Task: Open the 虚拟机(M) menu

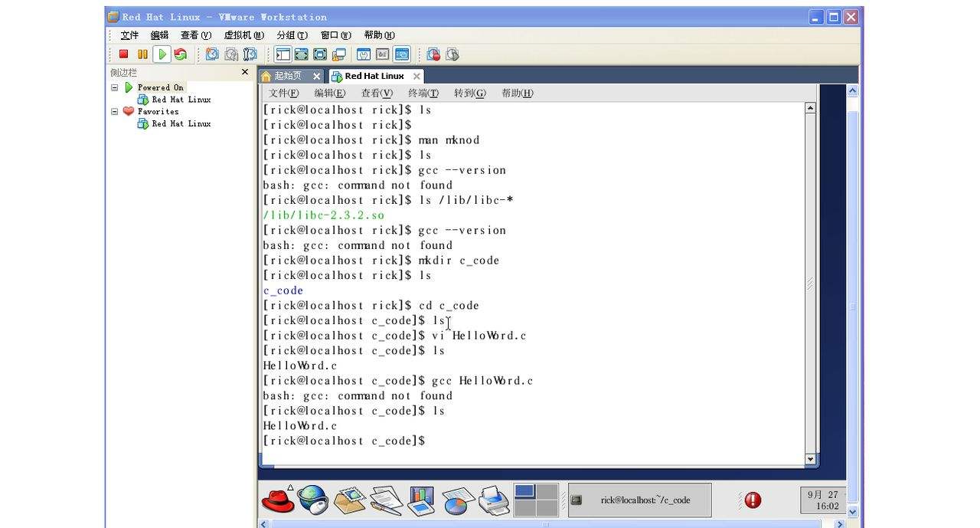Action: tap(243, 35)
